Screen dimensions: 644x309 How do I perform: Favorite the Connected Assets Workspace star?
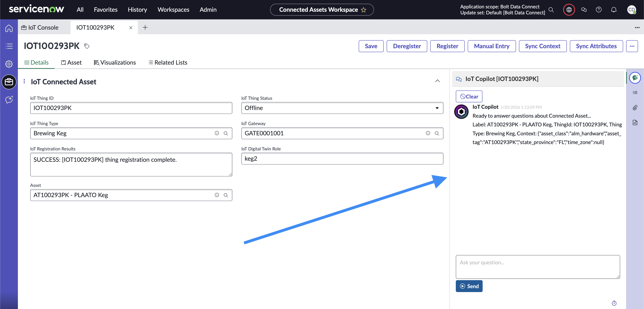tap(364, 10)
